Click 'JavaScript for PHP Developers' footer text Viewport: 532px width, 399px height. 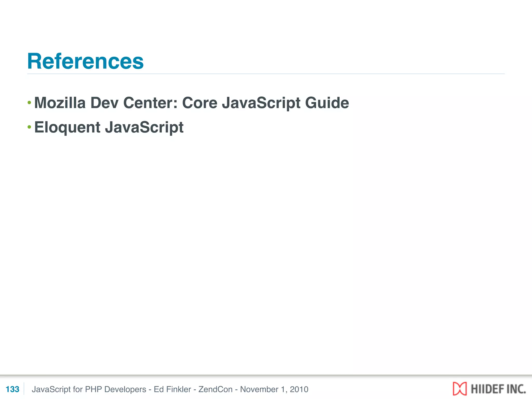click(x=89, y=389)
